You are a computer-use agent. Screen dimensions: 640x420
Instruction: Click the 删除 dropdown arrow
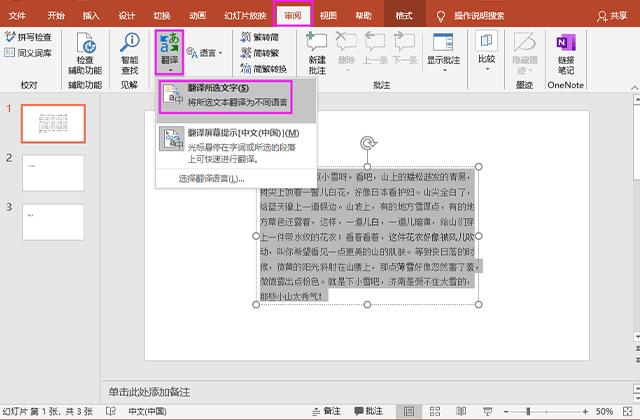[348, 71]
